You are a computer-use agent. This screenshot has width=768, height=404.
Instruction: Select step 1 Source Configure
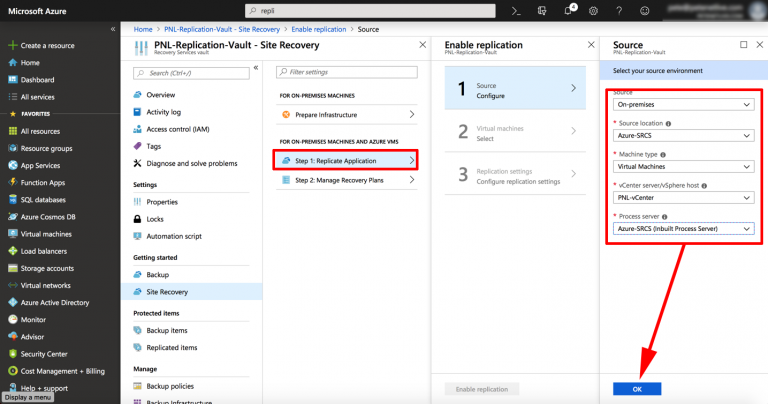coord(515,88)
